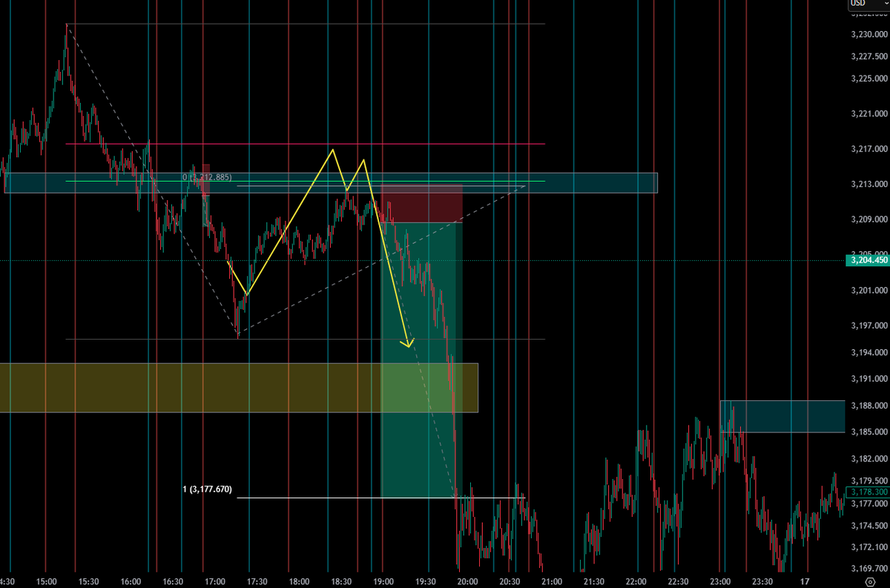
Task: Click the 3,182.000 price axis label
Action: point(869,459)
